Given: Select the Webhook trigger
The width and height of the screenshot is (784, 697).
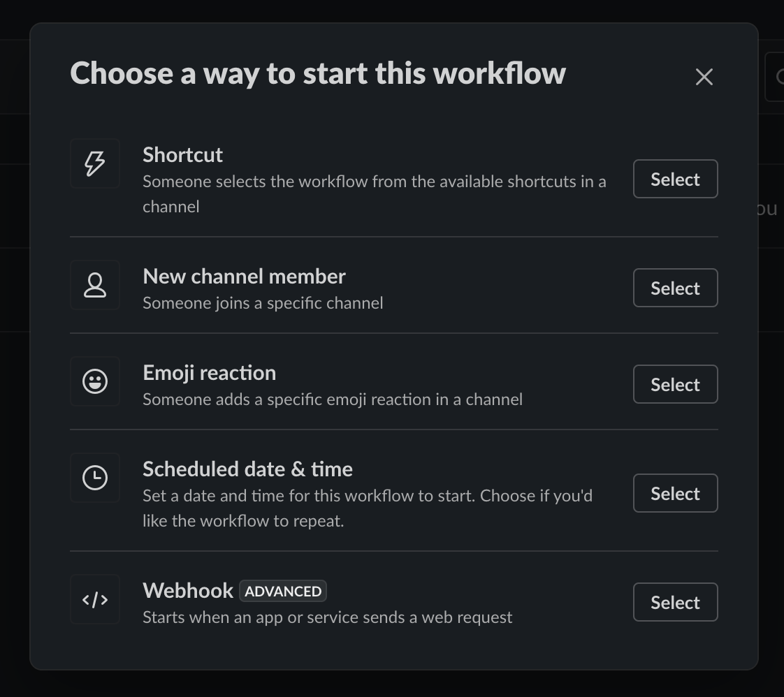Looking at the screenshot, I should [675, 602].
